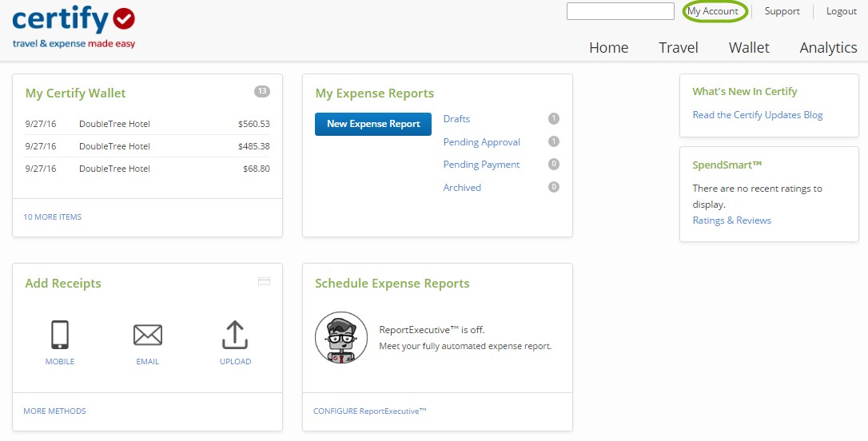868x441 pixels.
Task: Click the 'ReportExecutive is off' text
Action: (432, 330)
